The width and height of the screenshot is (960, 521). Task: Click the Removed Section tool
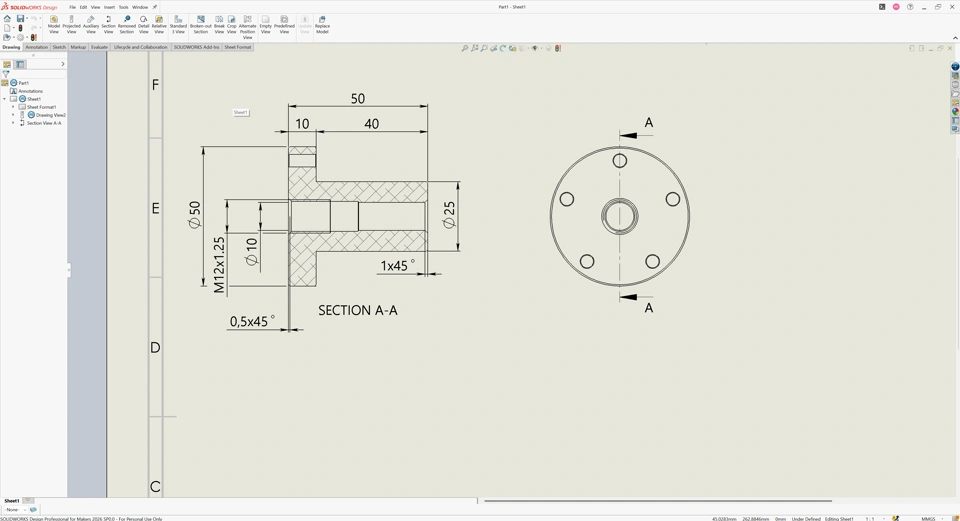127,25
